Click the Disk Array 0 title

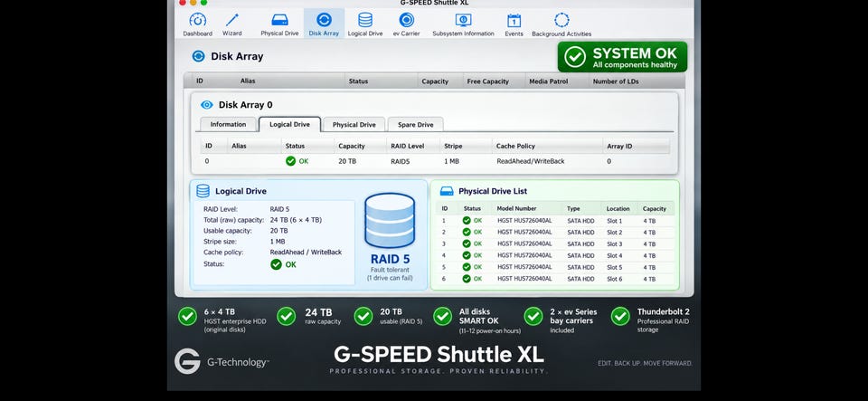pyautogui.click(x=245, y=105)
